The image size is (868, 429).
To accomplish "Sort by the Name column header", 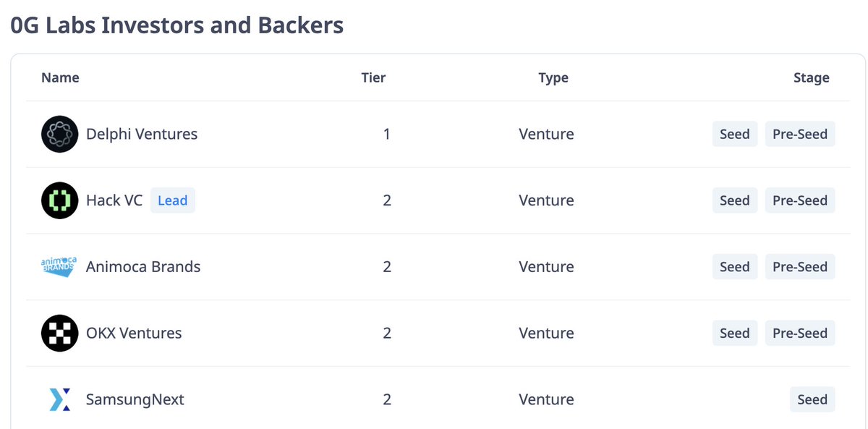I will point(60,77).
